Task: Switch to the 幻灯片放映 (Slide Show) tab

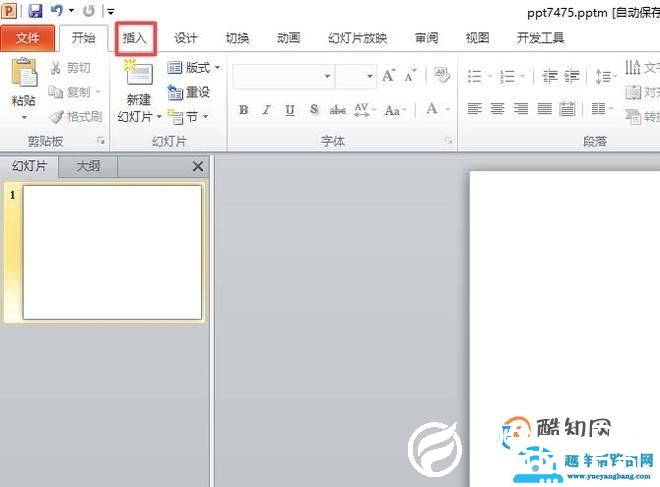Action: (357, 38)
